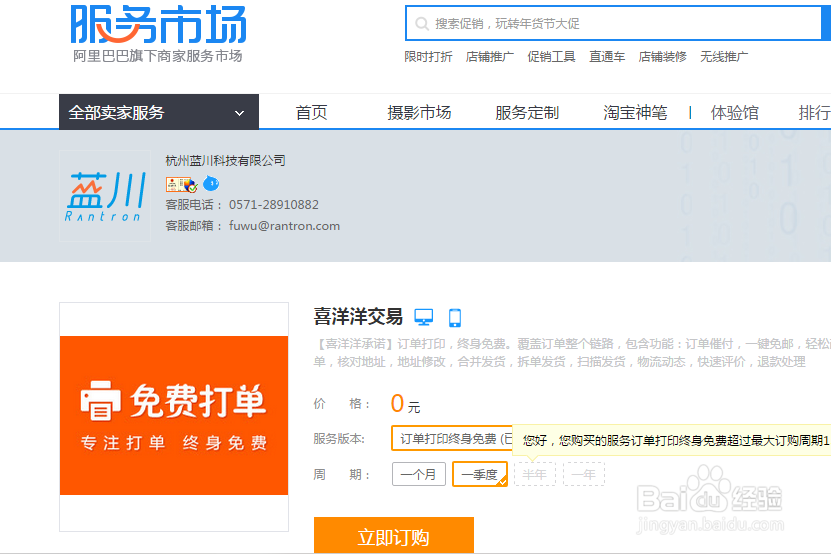
Task: Click the 服务市场 logo
Action: pos(158,24)
